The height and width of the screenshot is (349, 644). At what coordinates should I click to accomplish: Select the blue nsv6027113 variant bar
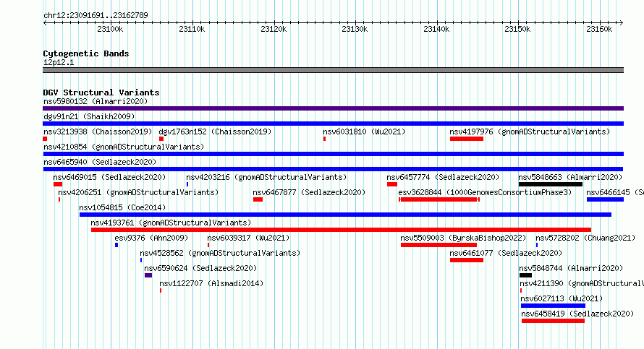click(x=553, y=306)
